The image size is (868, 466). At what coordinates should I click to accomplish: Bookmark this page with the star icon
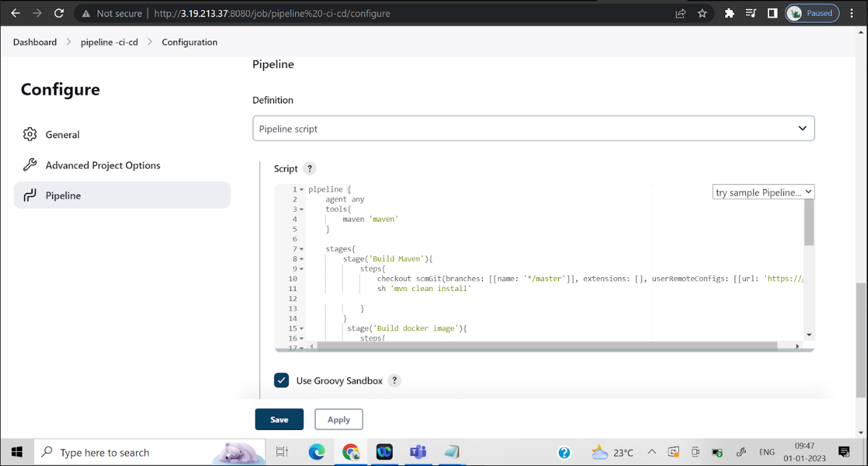tap(702, 13)
